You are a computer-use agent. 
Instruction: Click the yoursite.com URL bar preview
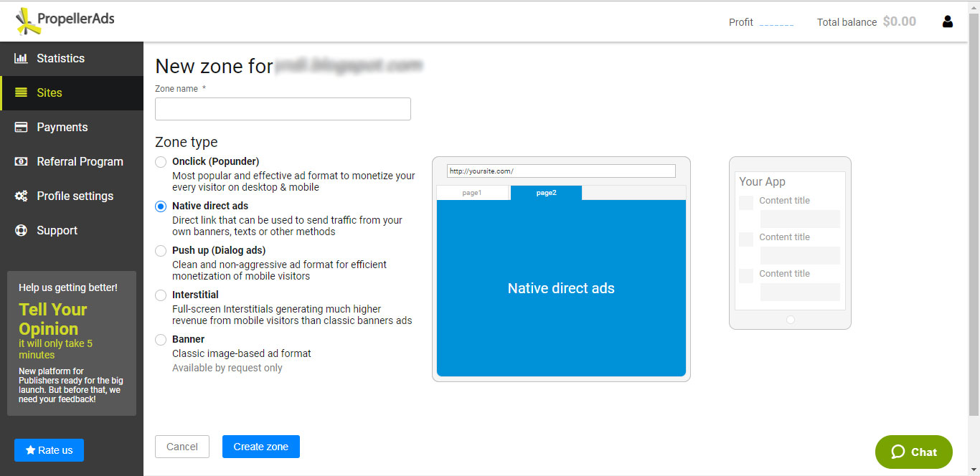pos(561,171)
